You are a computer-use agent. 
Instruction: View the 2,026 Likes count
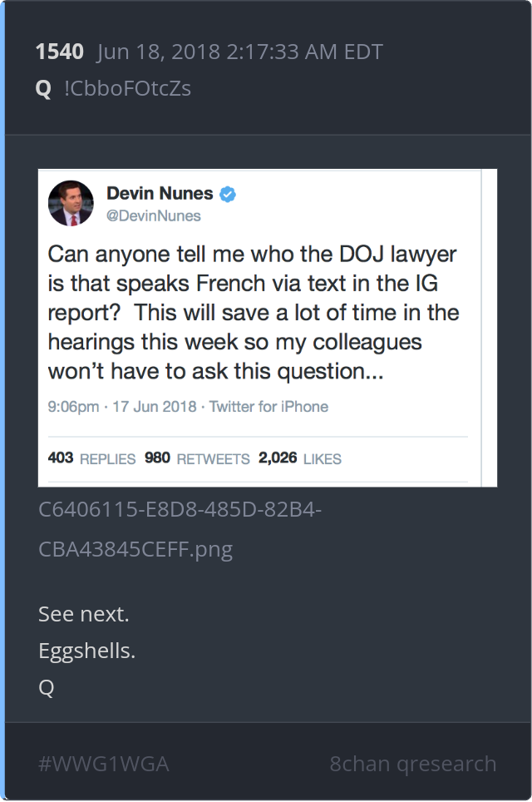pos(300,458)
